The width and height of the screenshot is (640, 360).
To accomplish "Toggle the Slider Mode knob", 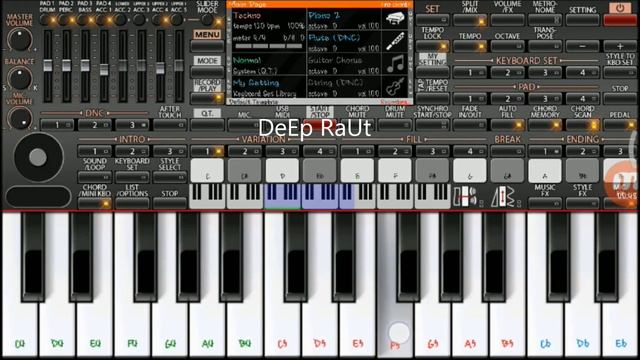I will (x=208, y=19).
